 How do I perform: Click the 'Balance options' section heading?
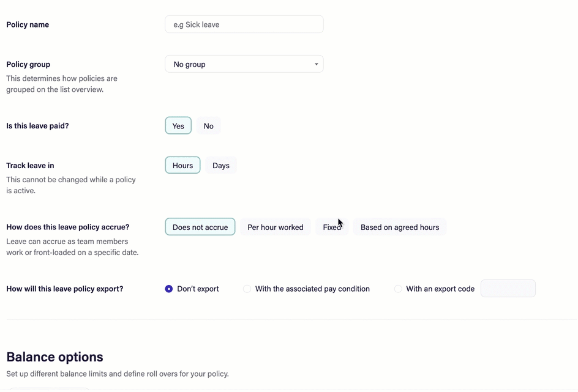tap(54, 357)
